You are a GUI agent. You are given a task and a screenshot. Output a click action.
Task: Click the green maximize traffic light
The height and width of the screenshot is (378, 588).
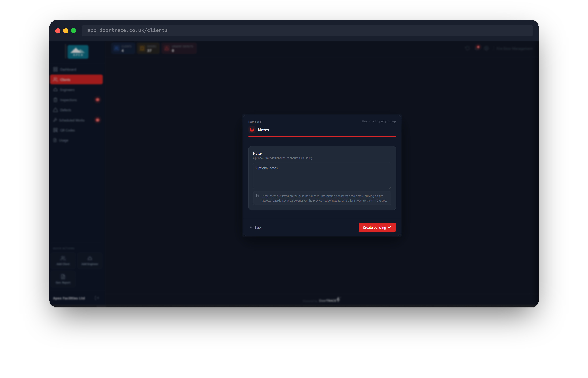[73, 31]
